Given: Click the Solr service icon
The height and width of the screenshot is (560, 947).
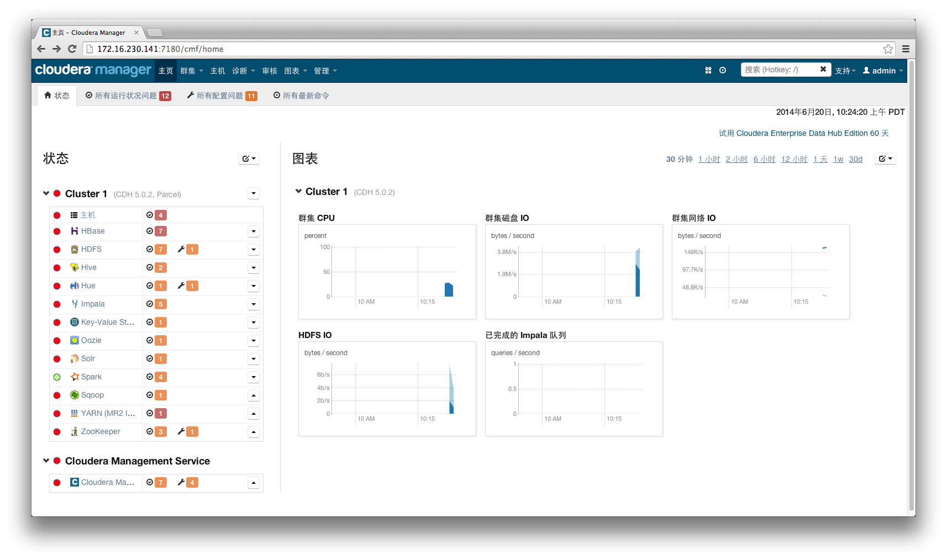Looking at the screenshot, I should click(74, 358).
